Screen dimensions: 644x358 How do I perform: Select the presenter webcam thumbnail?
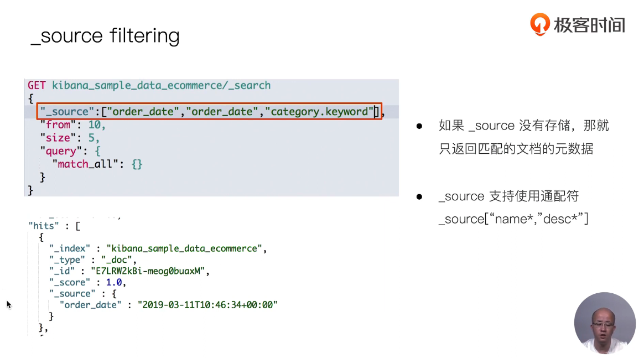[604, 323]
